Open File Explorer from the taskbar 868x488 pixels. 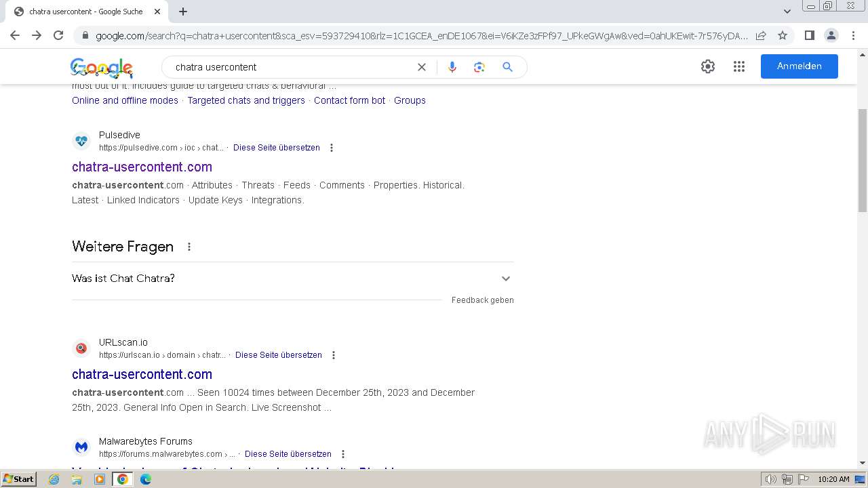pos(77,479)
